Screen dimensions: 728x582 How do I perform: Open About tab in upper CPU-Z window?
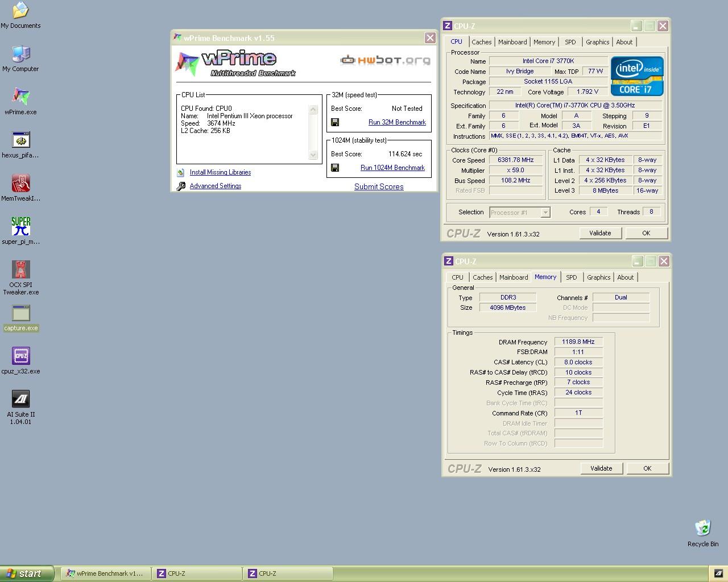coord(624,42)
